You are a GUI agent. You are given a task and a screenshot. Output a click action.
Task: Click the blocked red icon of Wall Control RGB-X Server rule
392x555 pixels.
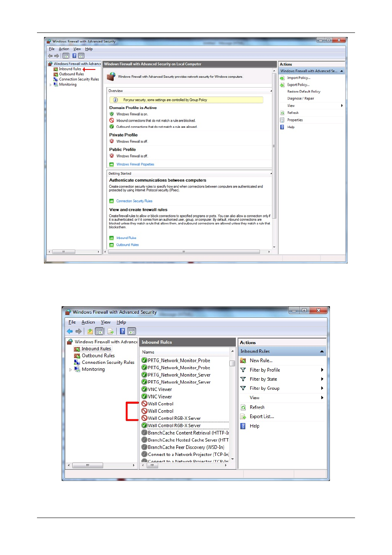coord(144,418)
